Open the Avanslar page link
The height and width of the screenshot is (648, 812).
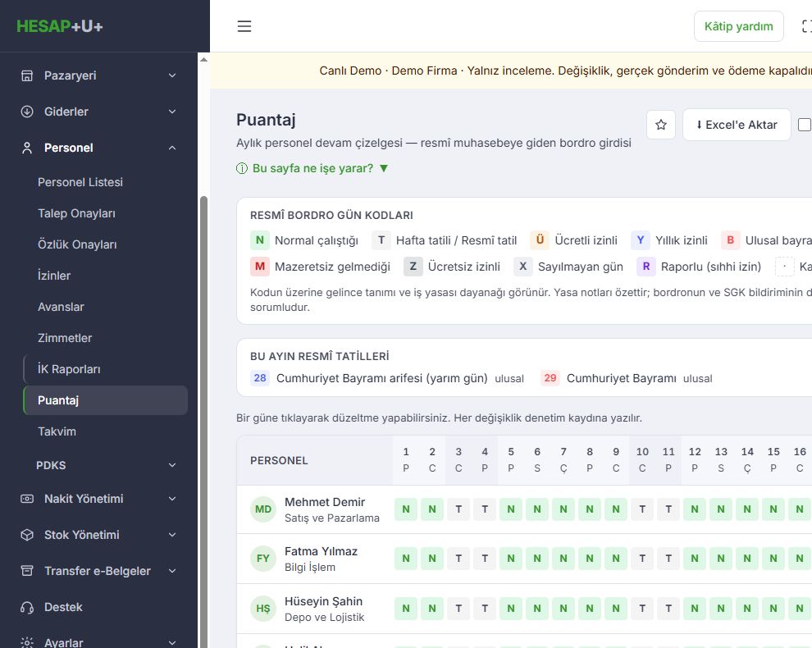(61, 307)
